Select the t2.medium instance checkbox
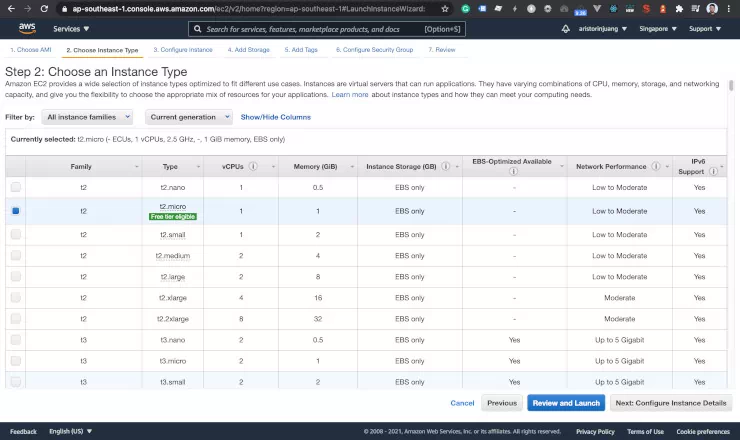This screenshot has height=440, width=740. click(x=16, y=255)
